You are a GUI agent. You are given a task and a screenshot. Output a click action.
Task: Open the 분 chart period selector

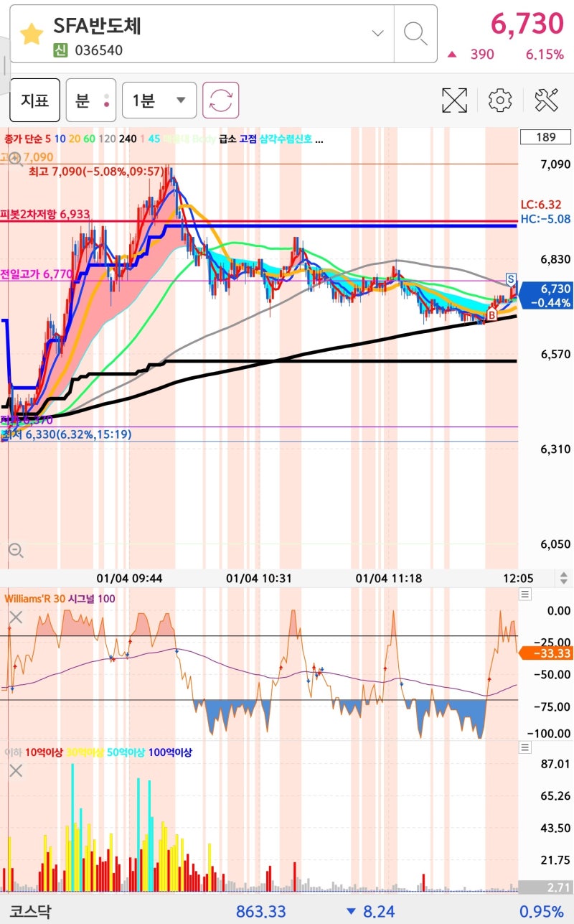pyautogui.click(x=90, y=100)
